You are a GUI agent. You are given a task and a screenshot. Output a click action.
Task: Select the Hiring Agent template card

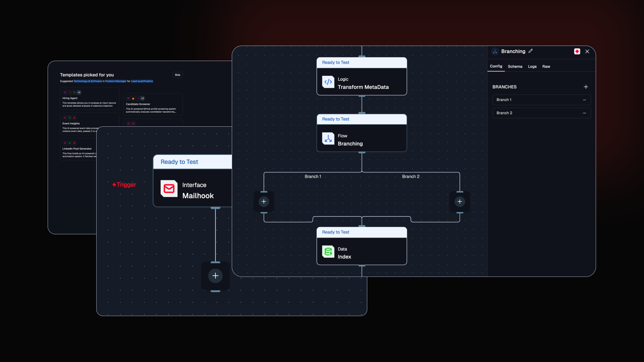pyautogui.click(x=89, y=99)
